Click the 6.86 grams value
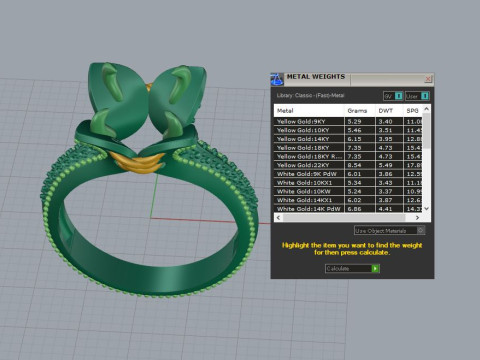This screenshot has width=480, height=360. pyautogui.click(x=354, y=209)
